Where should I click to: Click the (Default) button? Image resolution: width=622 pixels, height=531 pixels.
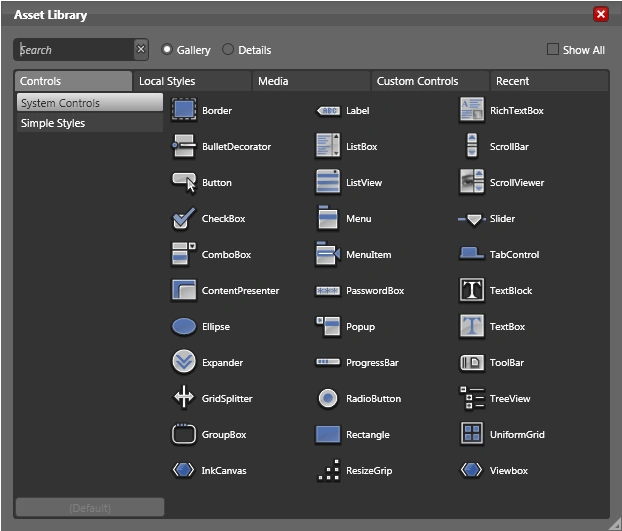point(90,507)
